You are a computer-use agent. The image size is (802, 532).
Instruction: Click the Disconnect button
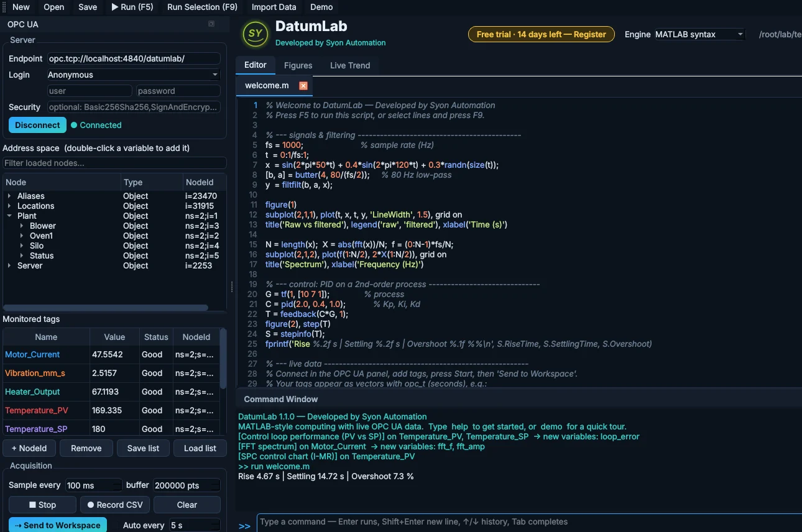pos(37,125)
